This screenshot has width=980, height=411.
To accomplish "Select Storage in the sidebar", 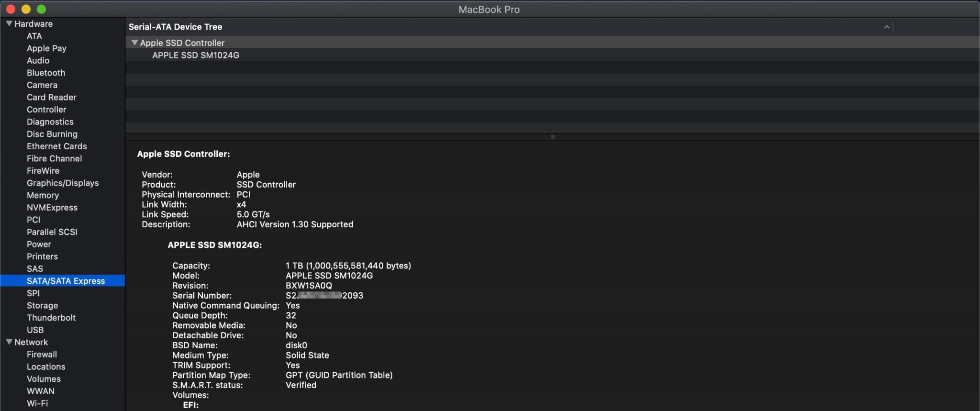I will click(42, 305).
